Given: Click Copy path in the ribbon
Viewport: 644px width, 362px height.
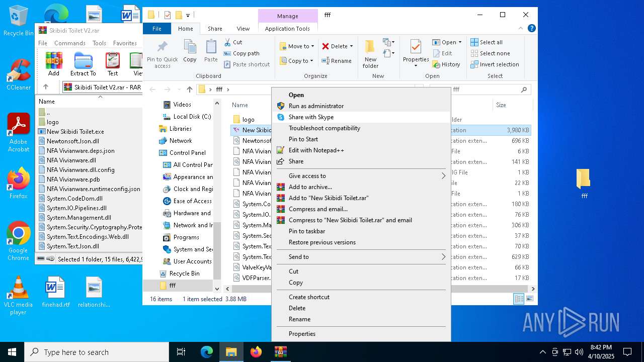Looking at the screenshot, I should coord(242,53).
